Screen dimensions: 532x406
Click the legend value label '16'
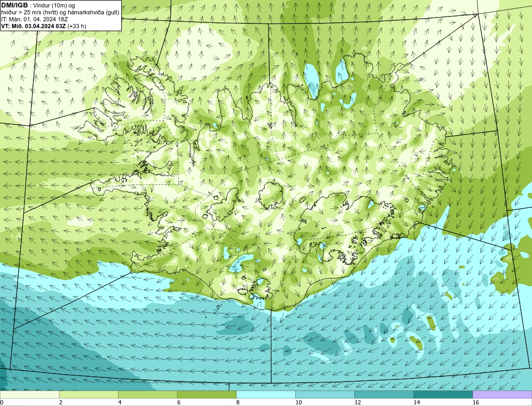click(475, 402)
